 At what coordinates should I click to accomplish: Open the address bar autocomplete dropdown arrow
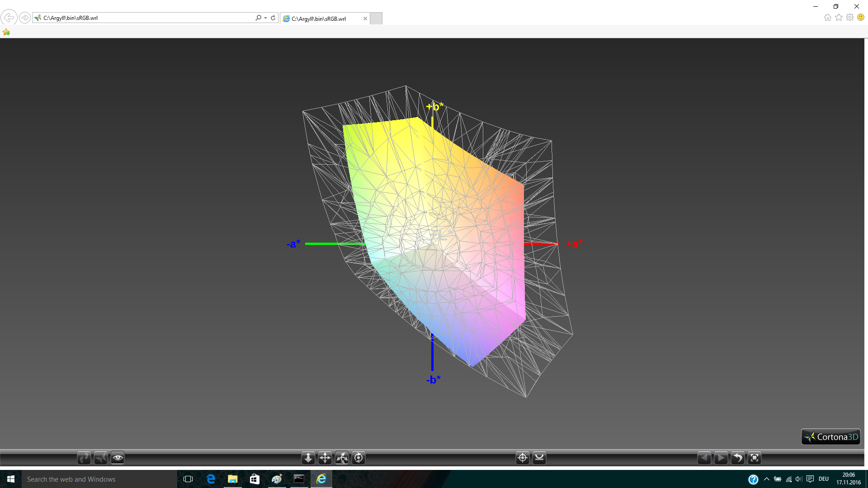pos(265,18)
